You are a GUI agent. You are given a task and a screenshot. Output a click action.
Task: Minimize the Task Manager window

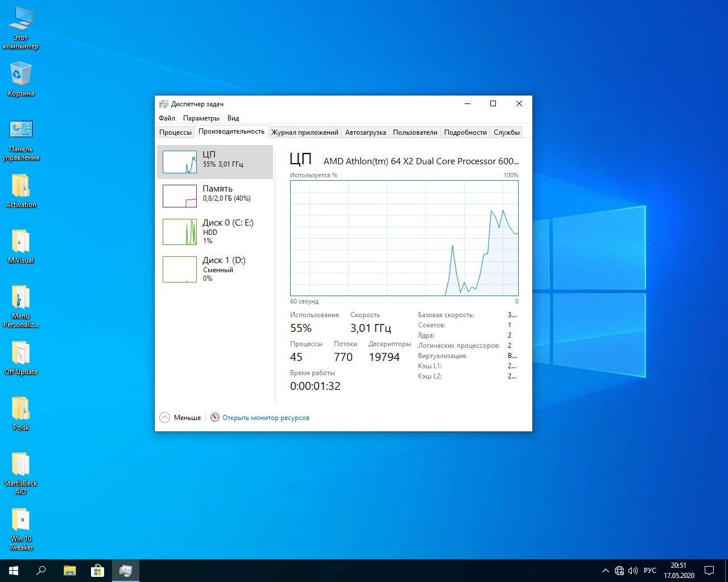tap(468, 103)
